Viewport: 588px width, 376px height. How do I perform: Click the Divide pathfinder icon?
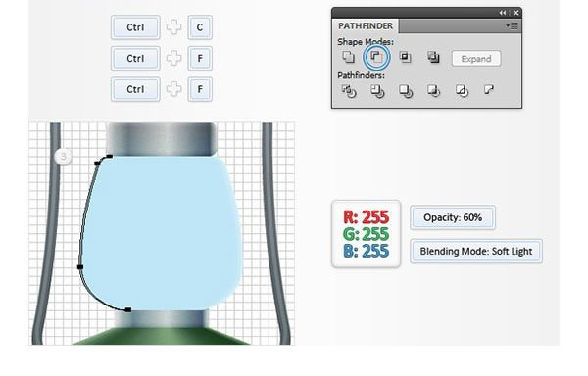349,91
